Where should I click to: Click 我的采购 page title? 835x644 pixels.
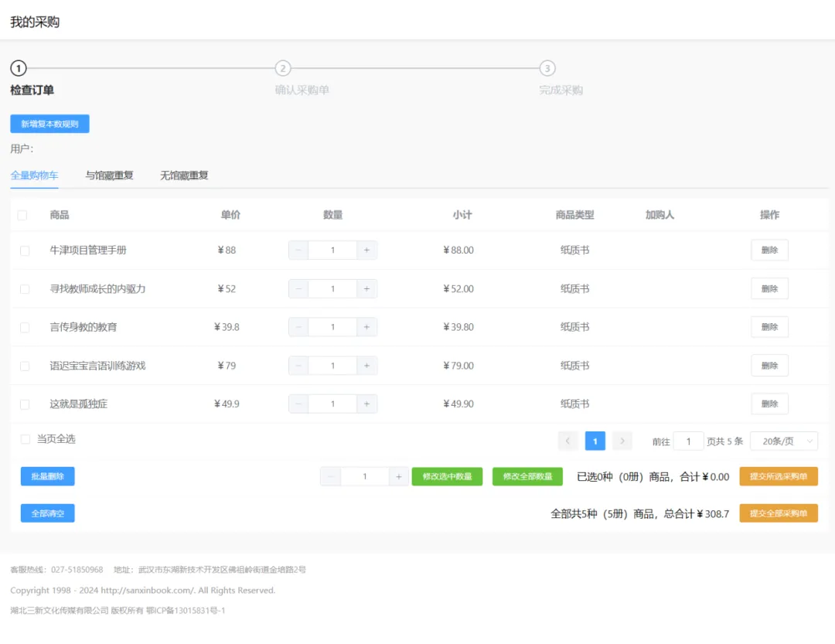coord(35,22)
